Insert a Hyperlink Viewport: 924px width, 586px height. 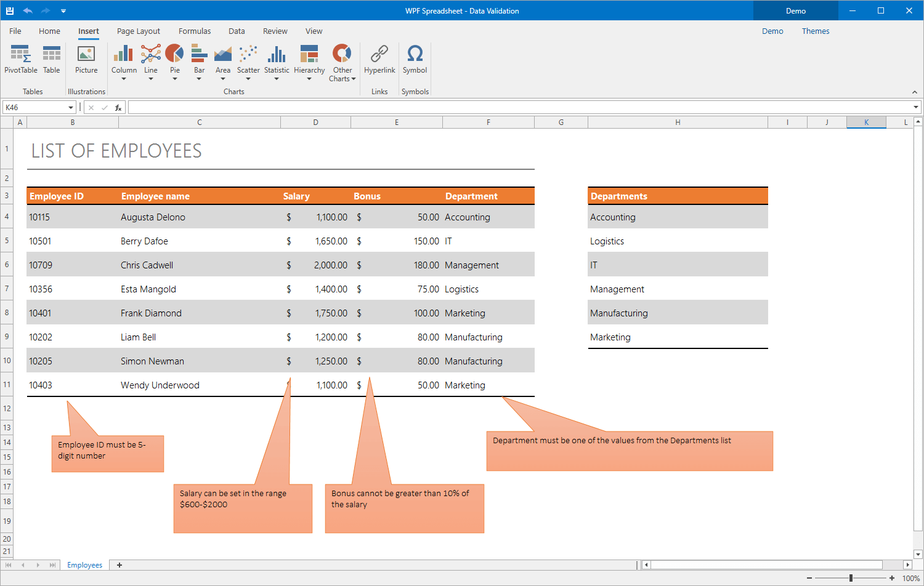[x=379, y=60]
